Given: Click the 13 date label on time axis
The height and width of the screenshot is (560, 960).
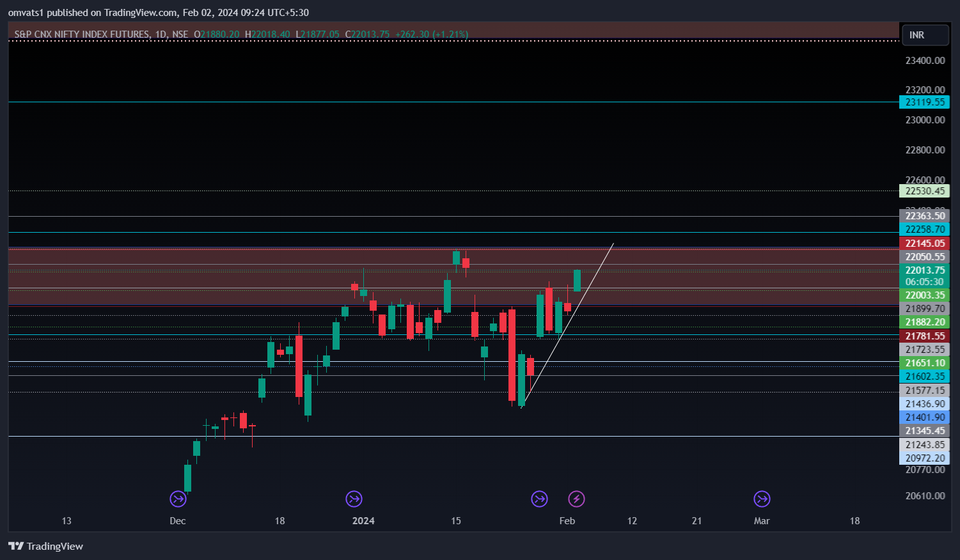Looking at the screenshot, I should click(x=67, y=521).
